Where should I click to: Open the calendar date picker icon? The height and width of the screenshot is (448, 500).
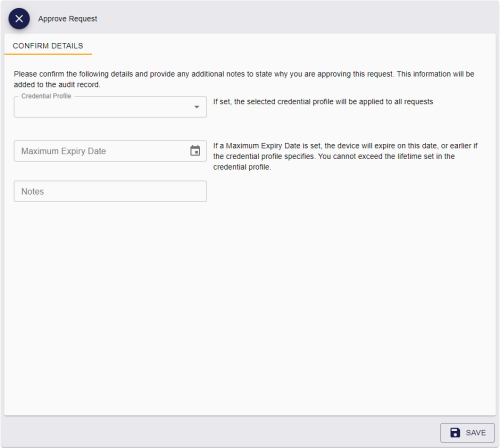tap(195, 151)
